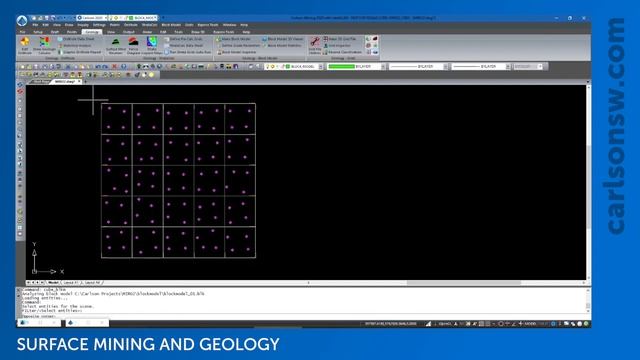Open the ByLayer linetype dropdown
This screenshot has height=360, width=640.
tap(445, 66)
